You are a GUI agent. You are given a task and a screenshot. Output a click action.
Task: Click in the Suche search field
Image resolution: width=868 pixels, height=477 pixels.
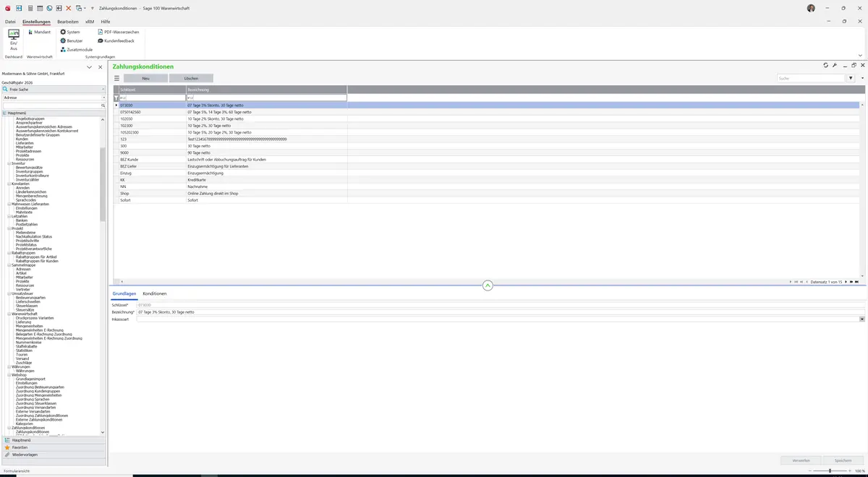pyautogui.click(x=810, y=78)
